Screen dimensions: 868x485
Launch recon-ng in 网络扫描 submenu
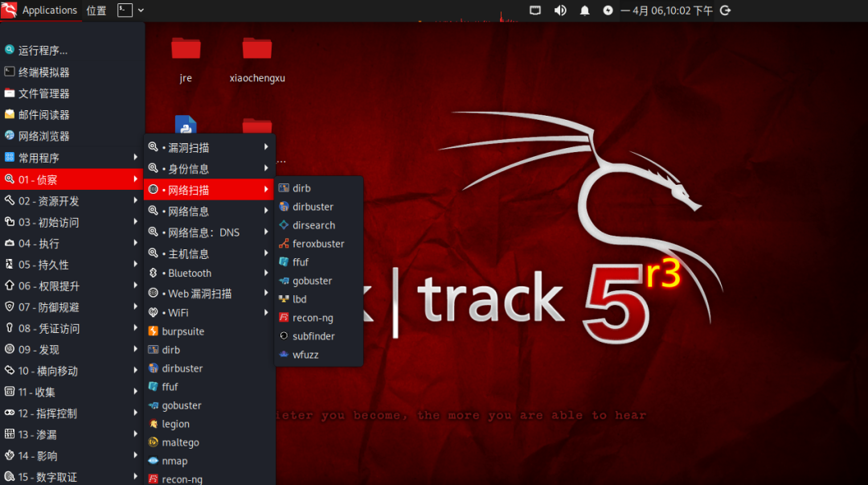(318, 318)
